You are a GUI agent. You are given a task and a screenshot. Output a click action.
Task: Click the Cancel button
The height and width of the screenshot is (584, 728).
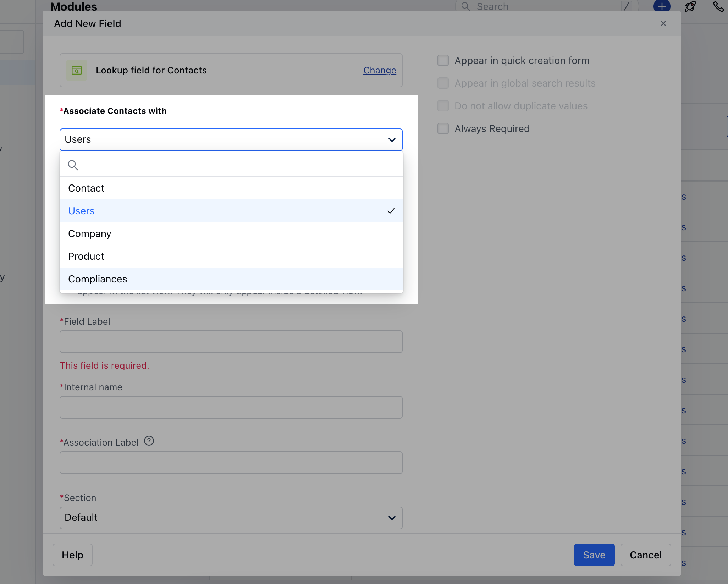645,555
